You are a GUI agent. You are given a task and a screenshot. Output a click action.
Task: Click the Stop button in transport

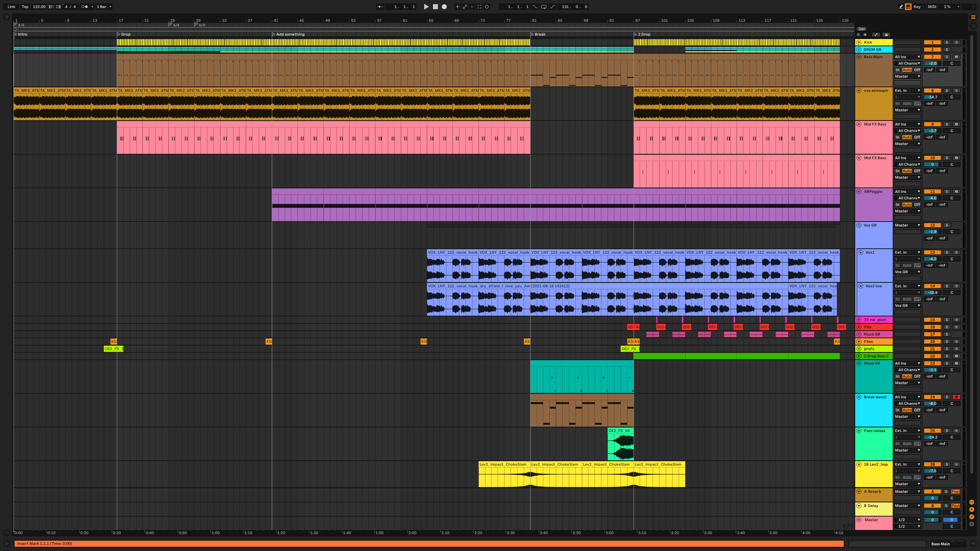435,7
